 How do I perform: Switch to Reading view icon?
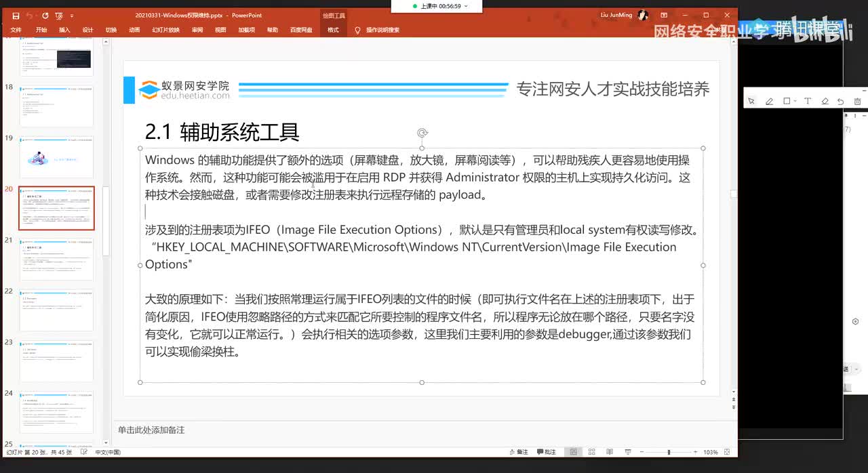tap(608, 452)
